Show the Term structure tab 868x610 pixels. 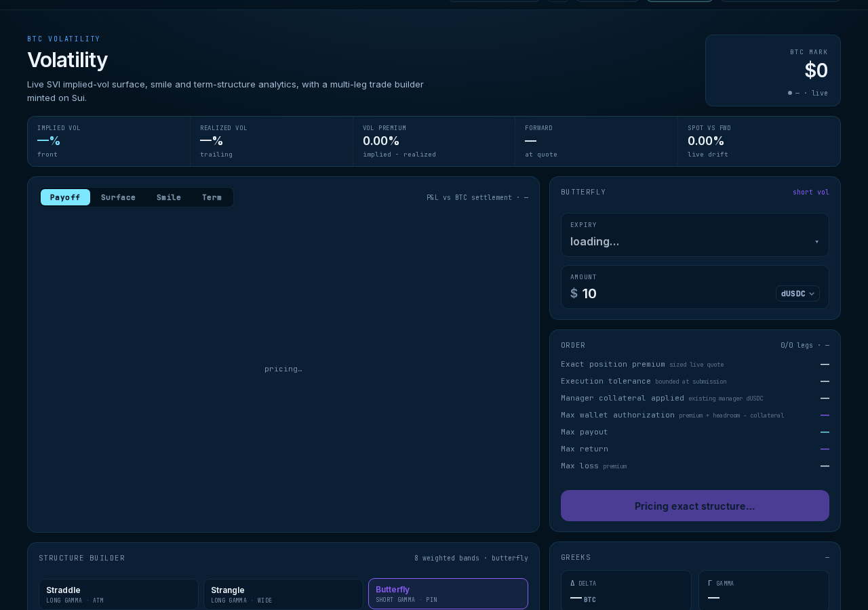coord(212,197)
